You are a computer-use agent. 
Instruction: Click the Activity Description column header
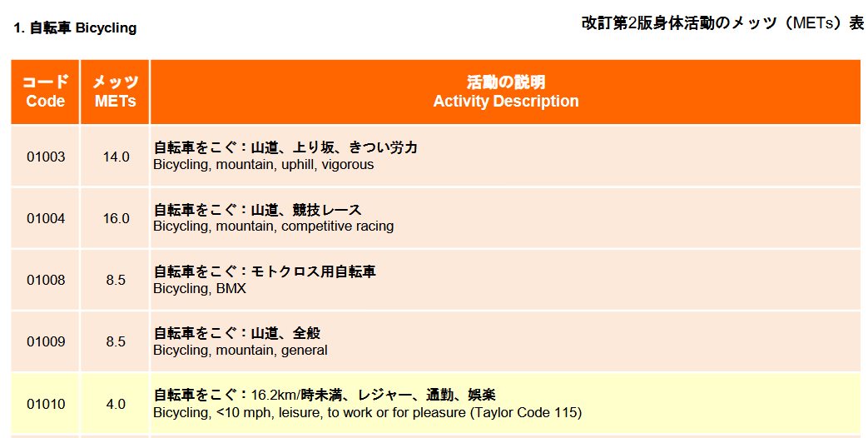(505, 92)
